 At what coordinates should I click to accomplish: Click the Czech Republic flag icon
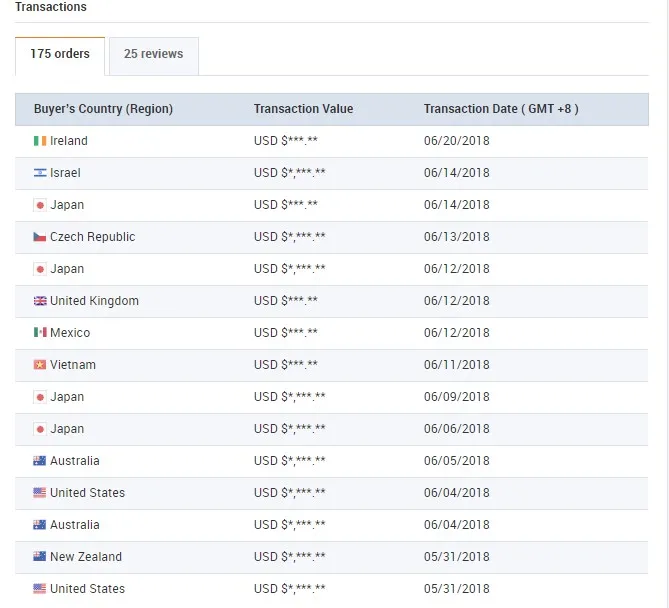40,237
